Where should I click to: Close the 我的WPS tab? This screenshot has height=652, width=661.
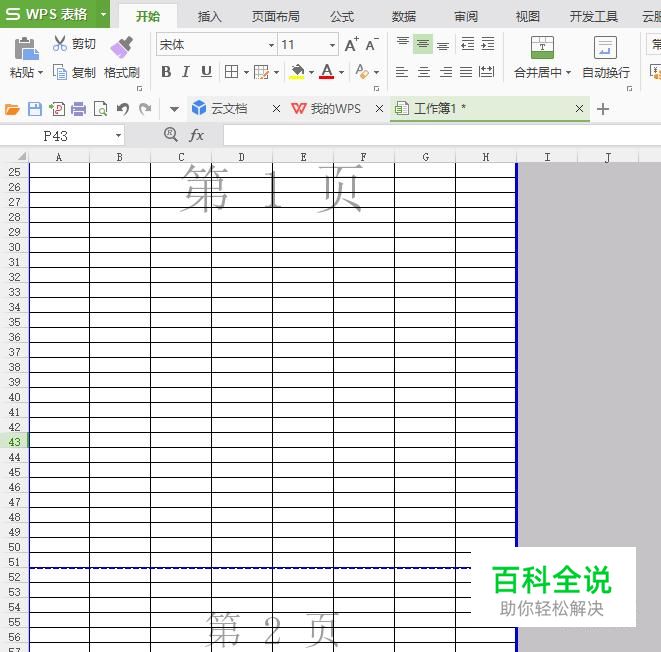[x=379, y=109]
